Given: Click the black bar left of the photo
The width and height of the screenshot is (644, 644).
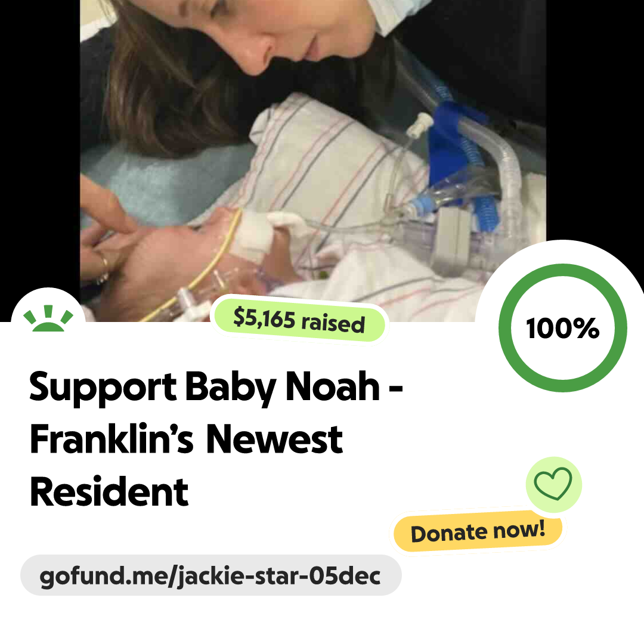Looking at the screenshot, I should 40,144.
